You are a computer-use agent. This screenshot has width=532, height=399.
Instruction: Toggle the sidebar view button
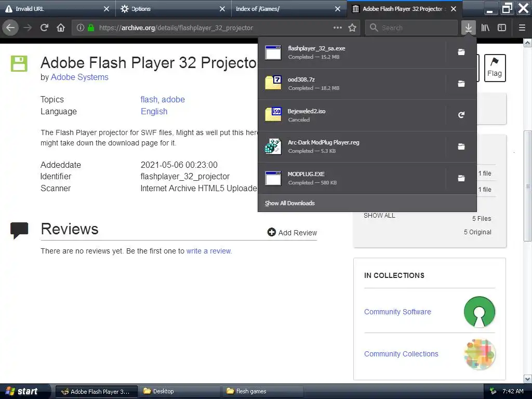(502, 28)
